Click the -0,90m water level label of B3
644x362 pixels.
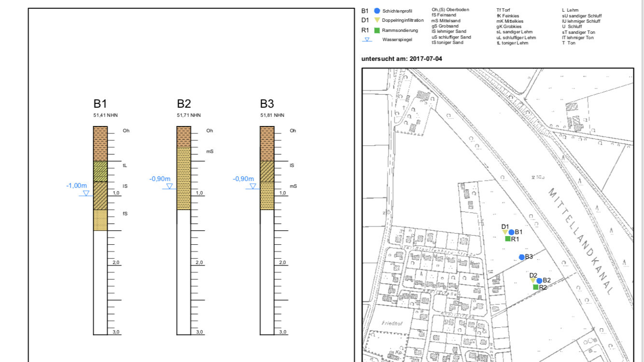243,179
